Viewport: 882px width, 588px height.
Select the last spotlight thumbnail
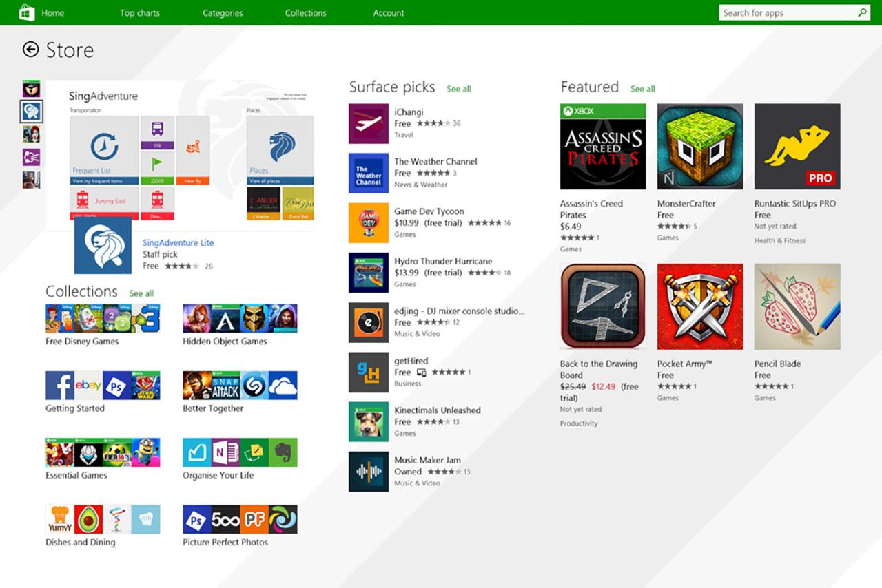[31, 180]
